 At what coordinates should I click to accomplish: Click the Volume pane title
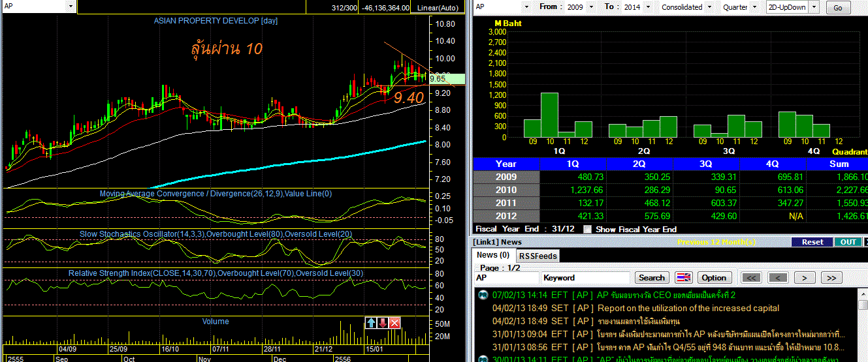tap(216, 322)
